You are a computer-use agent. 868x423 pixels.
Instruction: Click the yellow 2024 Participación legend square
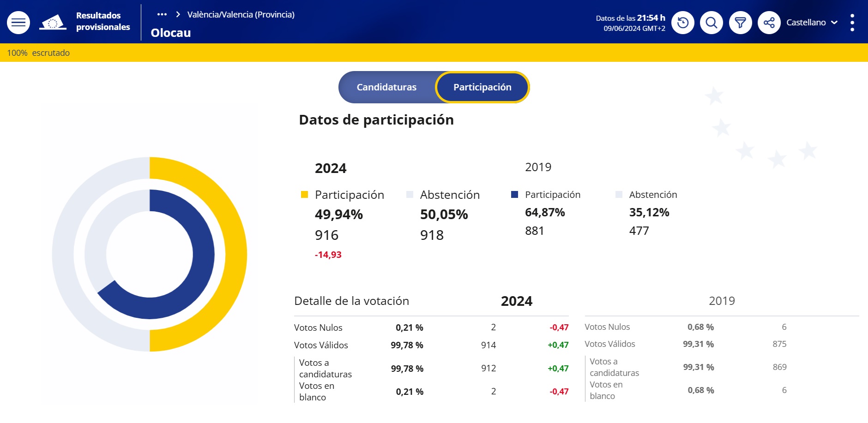304,195
